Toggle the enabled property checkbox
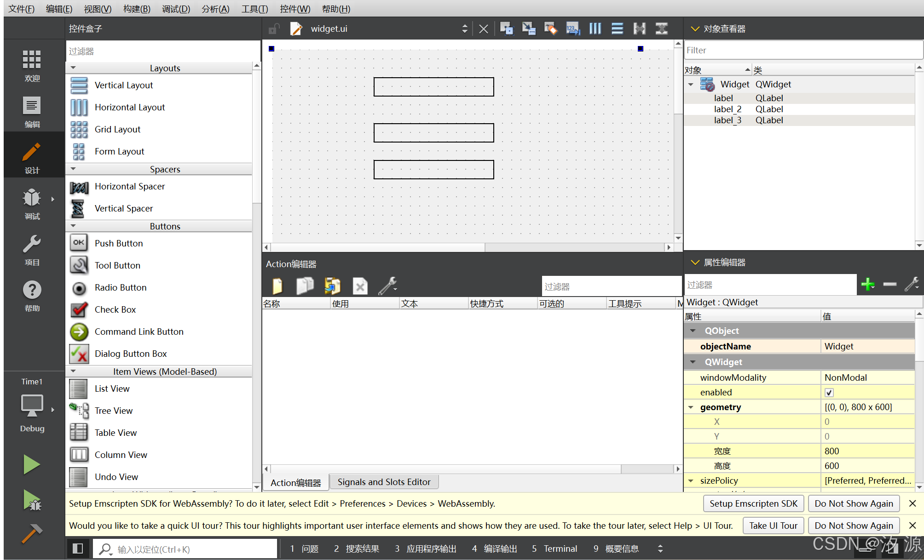 click(x=829, y=393)
